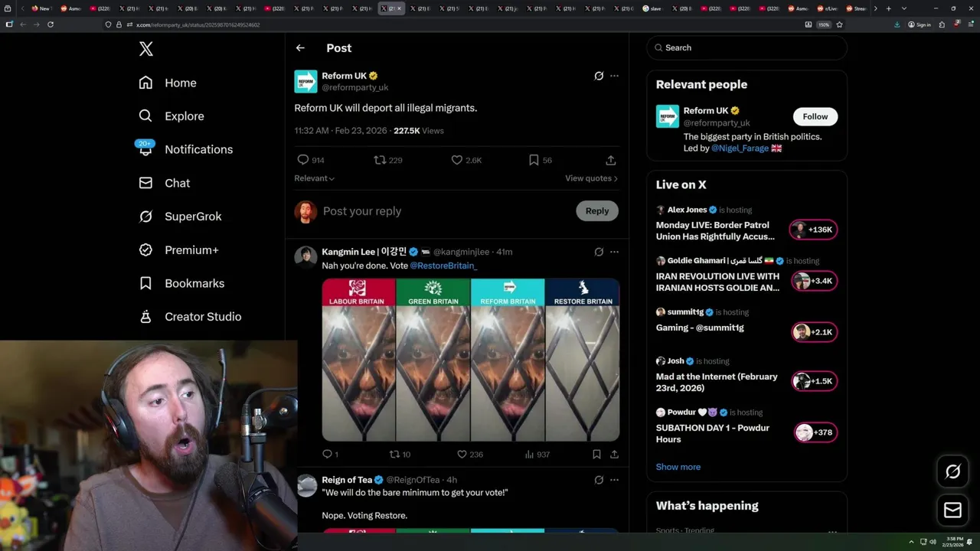Join Alex Jones live with +136K listeners
This screenshot has height=551, width=980.
click(813, 230)
